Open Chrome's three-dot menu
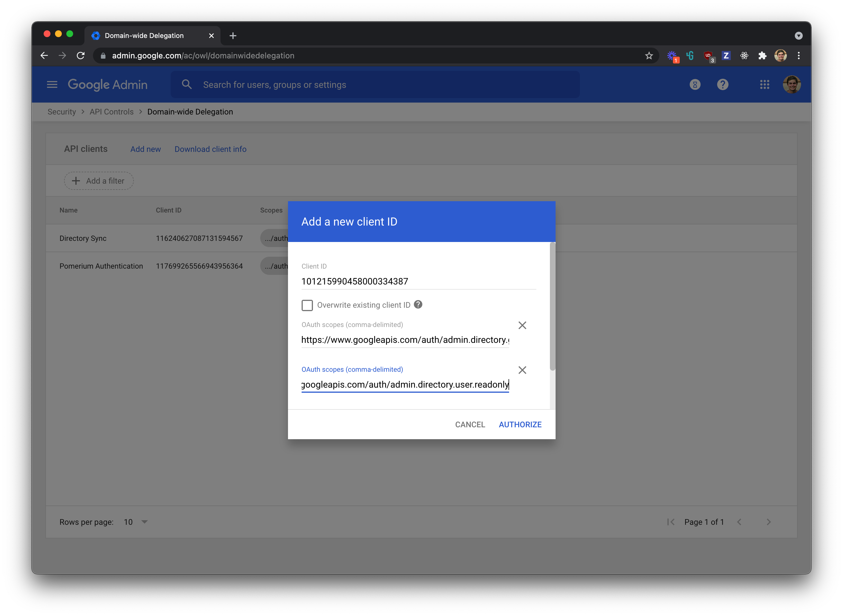The height and width of the screenshot is (616, 843). (798, 56)
